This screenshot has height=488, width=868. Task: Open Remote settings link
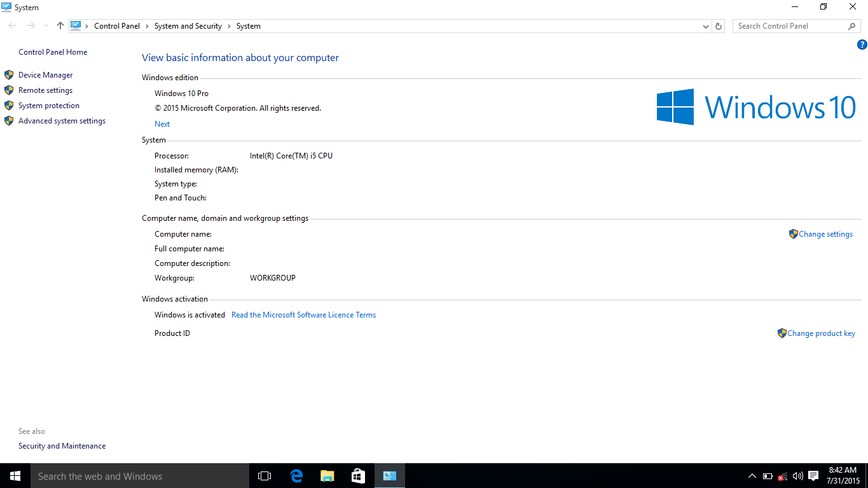coord(45,90)
